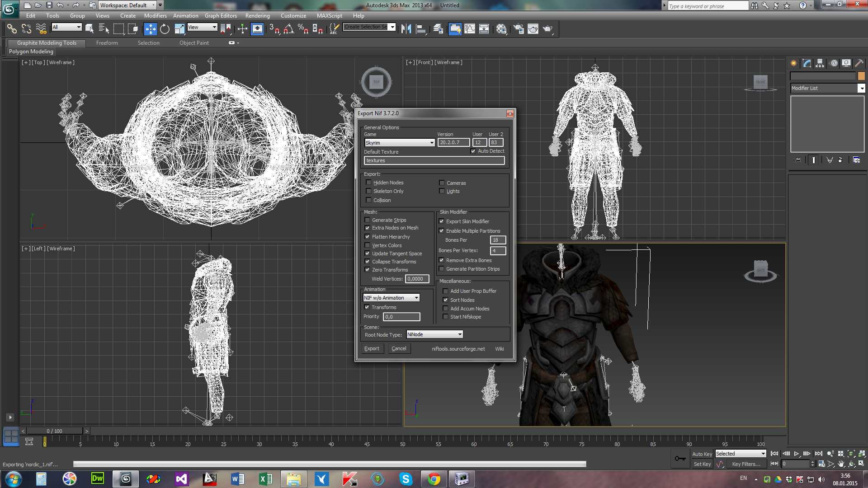The height and width of the screenshot is (488, 868).
Task: Choose the Select Object arrow tool
Action: [90, 29]
